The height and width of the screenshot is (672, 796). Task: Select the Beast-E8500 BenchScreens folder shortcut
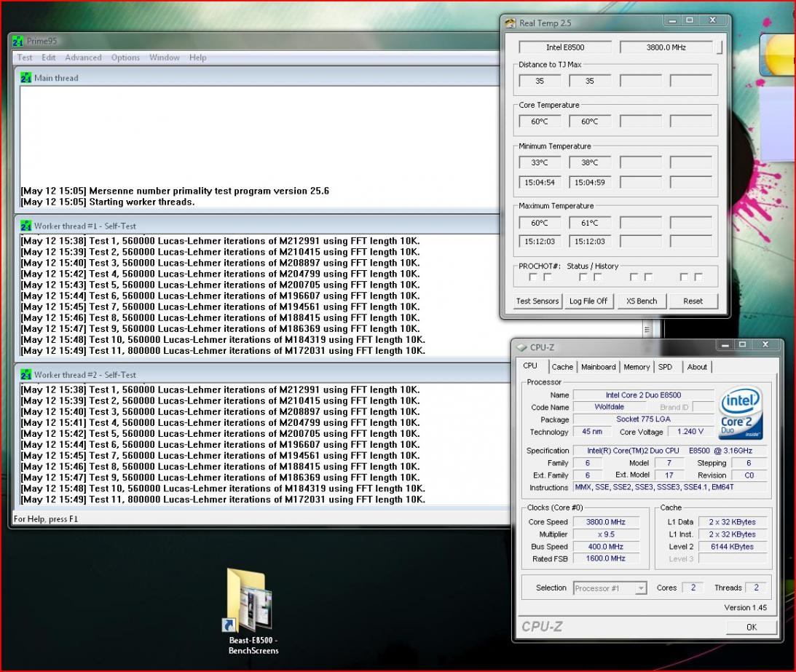click(x=253, y=611)
